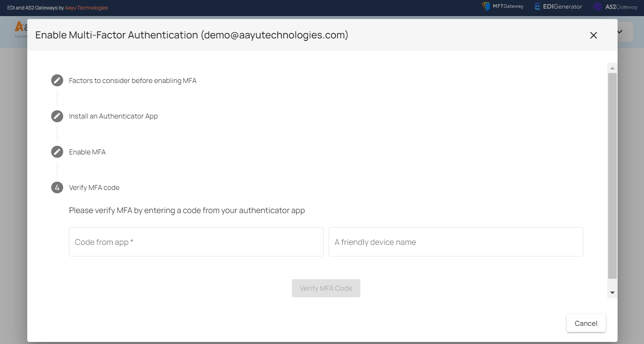Screen dimensions: 644x344
Task: Open AS2 Gateway via its purple icon
Action: (598, 7)
